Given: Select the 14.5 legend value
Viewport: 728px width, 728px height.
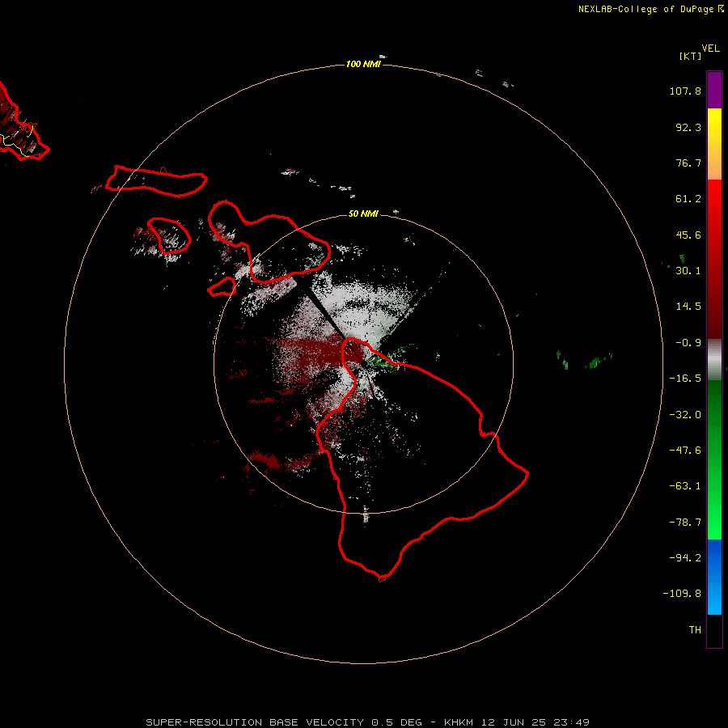Looking at the screenshot, I should pos(688,307).
